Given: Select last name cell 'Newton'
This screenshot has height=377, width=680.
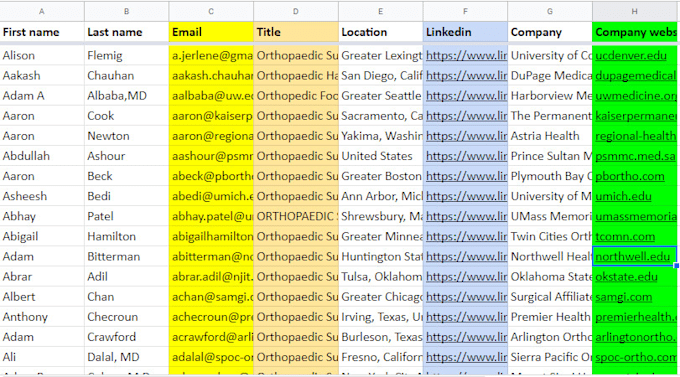Looking at the screenshot, I should coord(127,136).
